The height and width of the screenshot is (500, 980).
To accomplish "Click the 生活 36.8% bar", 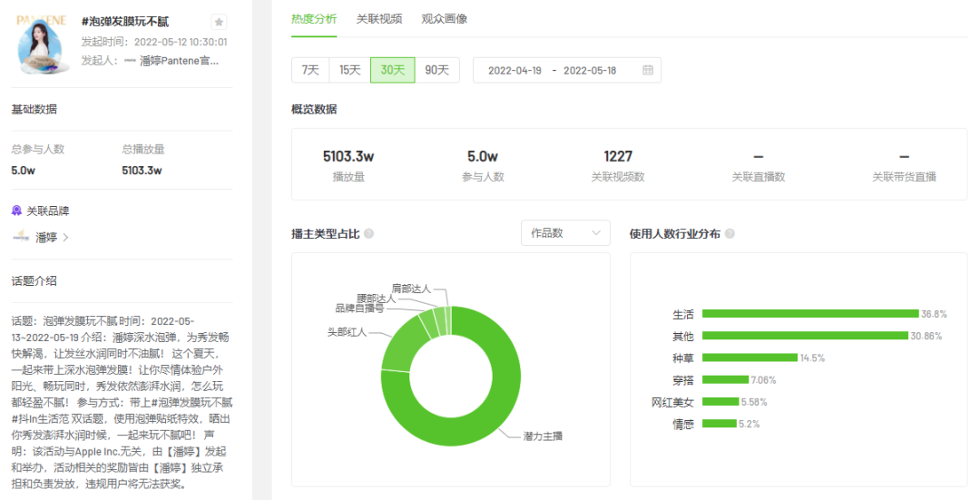I will (810, 314).
